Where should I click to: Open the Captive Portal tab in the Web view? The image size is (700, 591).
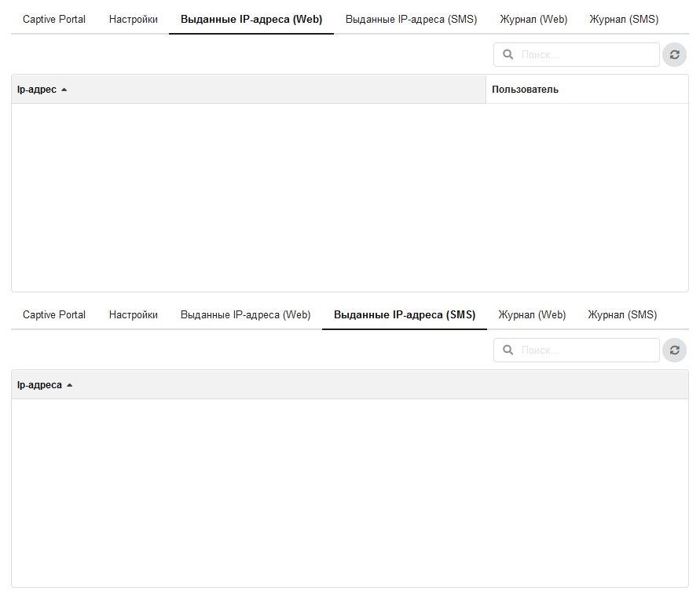click(x=54, y=20)
